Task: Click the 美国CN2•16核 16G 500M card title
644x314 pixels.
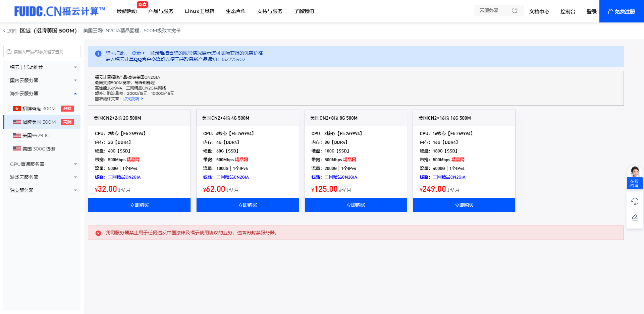Action: coord(445,118)
